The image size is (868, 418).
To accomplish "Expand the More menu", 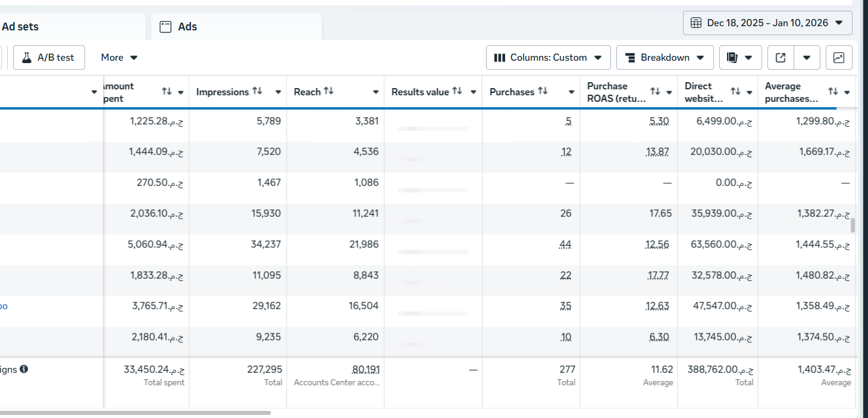I will tap(119, 58).
